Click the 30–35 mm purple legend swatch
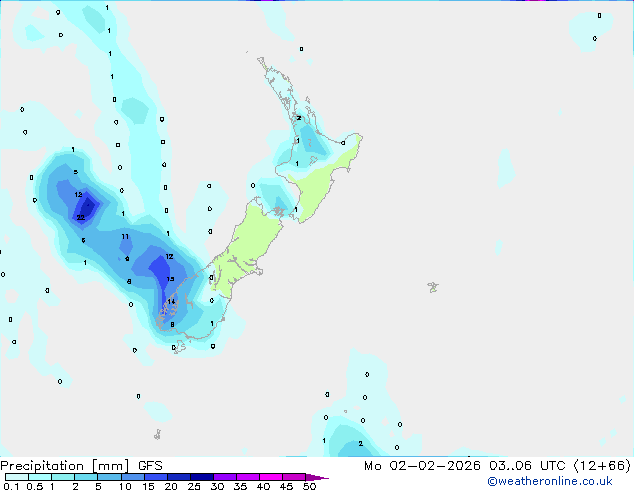Viewport: 634px width, 490px height. pos(225,477)
